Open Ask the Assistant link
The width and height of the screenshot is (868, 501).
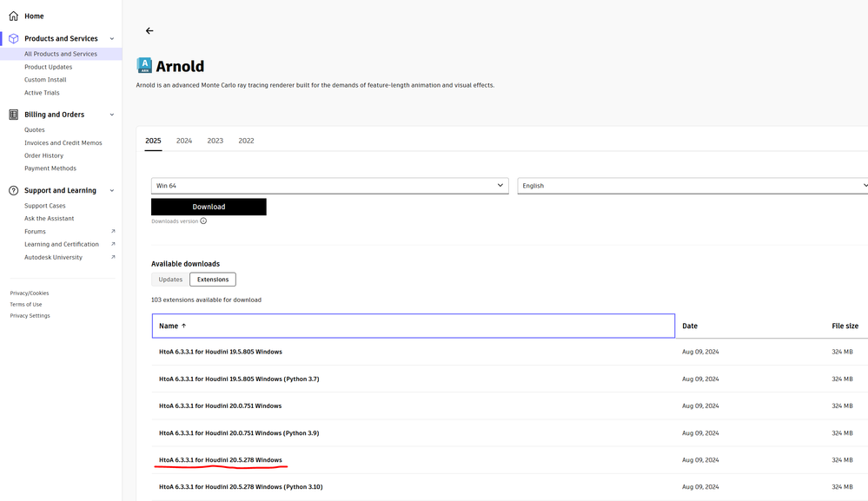[50, 219]
